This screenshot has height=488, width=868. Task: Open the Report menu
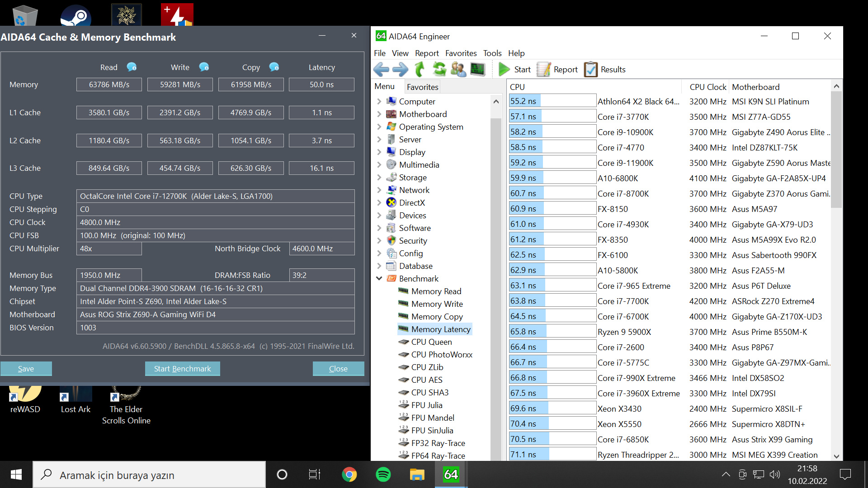[427, 53]
